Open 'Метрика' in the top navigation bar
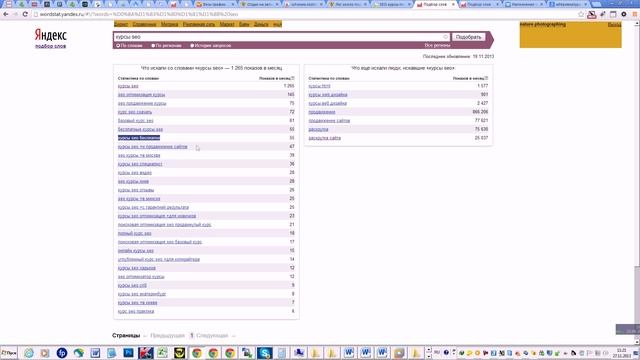The image size is (640, 360). click(169, 24)
